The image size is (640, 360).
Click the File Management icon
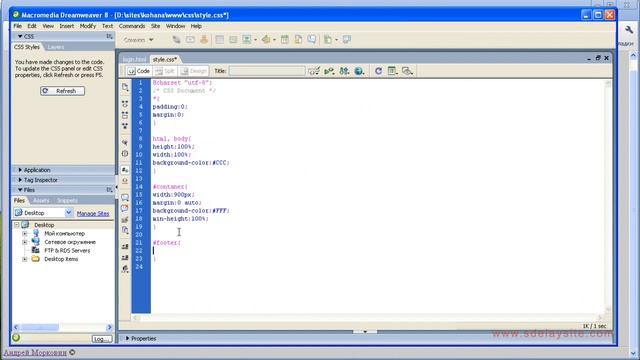tap(344, 71)
